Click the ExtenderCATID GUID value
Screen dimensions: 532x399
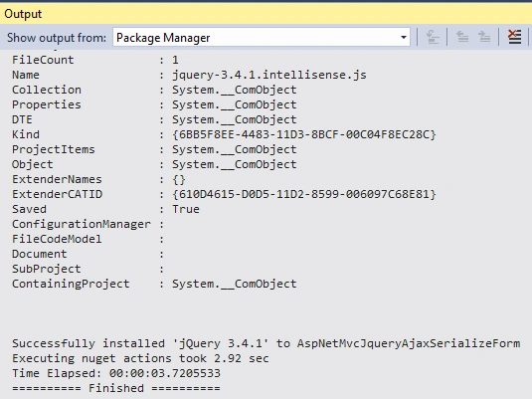coord(304,194)
